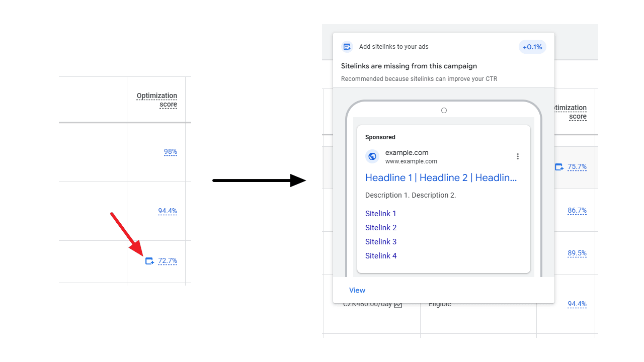The height and width of the screenshot is (362, 644).
Task: Open the ad preview three-dot menu
Action: tap(518, 156)
